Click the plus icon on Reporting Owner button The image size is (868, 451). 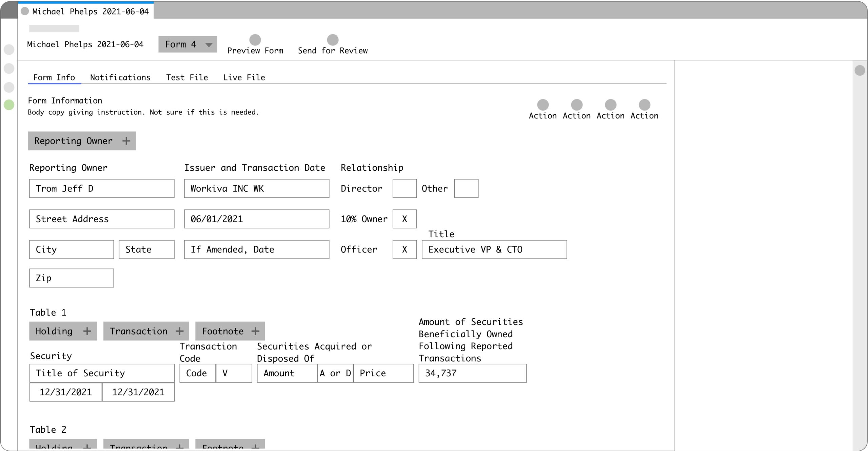coord(126,141)
